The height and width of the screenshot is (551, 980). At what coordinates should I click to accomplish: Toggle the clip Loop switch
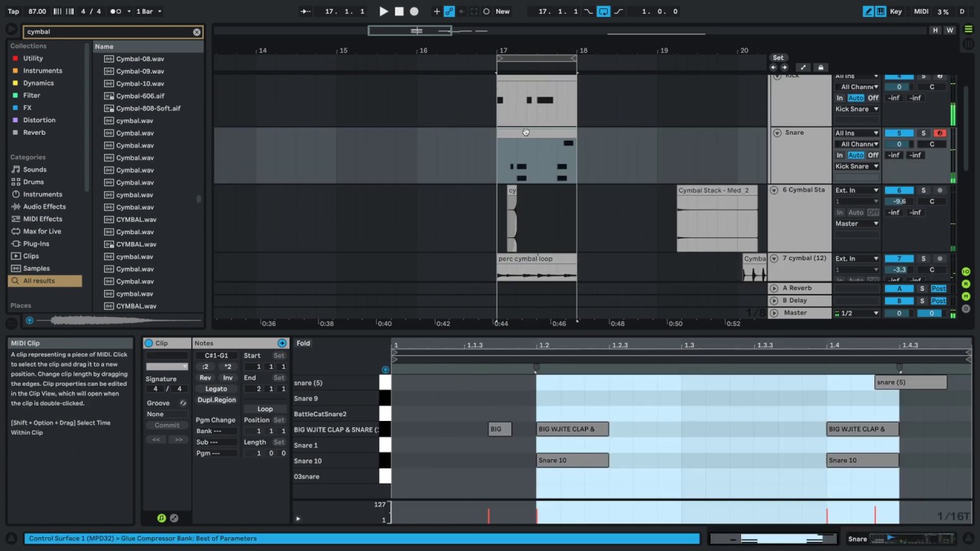point(265,409)
